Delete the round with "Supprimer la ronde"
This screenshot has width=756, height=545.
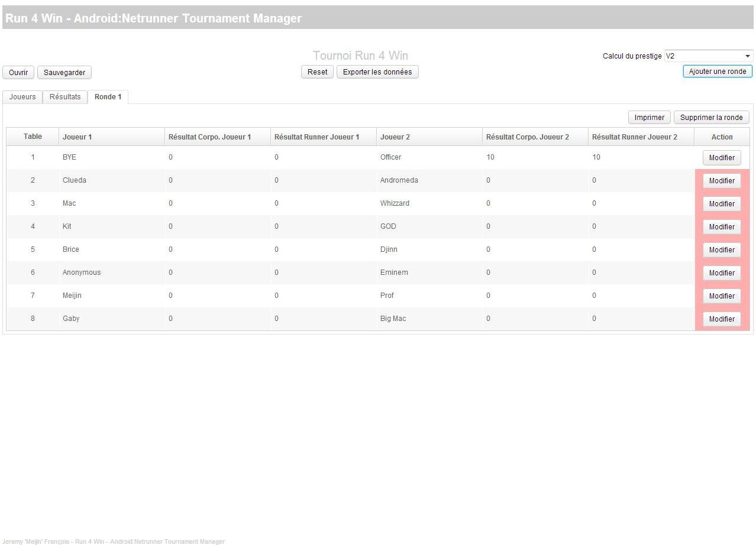711,117
